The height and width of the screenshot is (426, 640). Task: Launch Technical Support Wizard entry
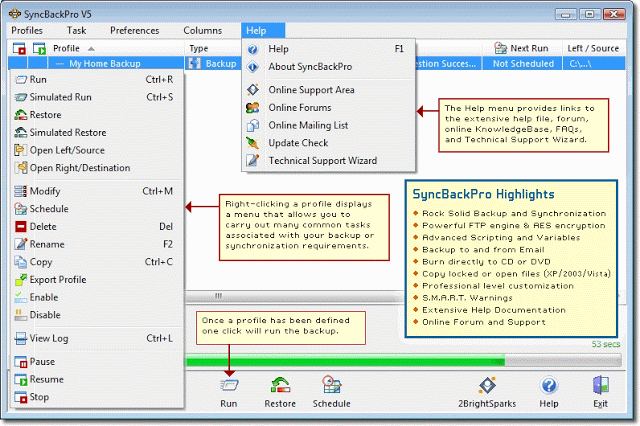click(329, 161)
